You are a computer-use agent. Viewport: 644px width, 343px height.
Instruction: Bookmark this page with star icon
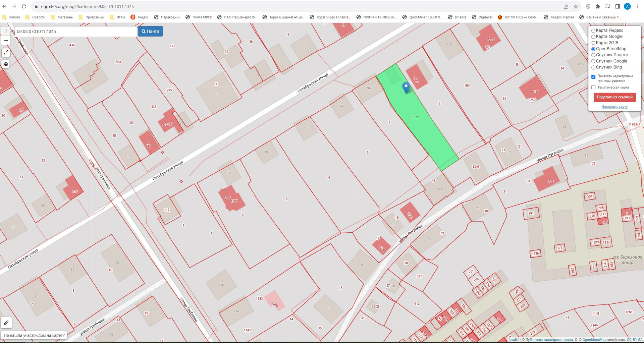pos(576,6)
